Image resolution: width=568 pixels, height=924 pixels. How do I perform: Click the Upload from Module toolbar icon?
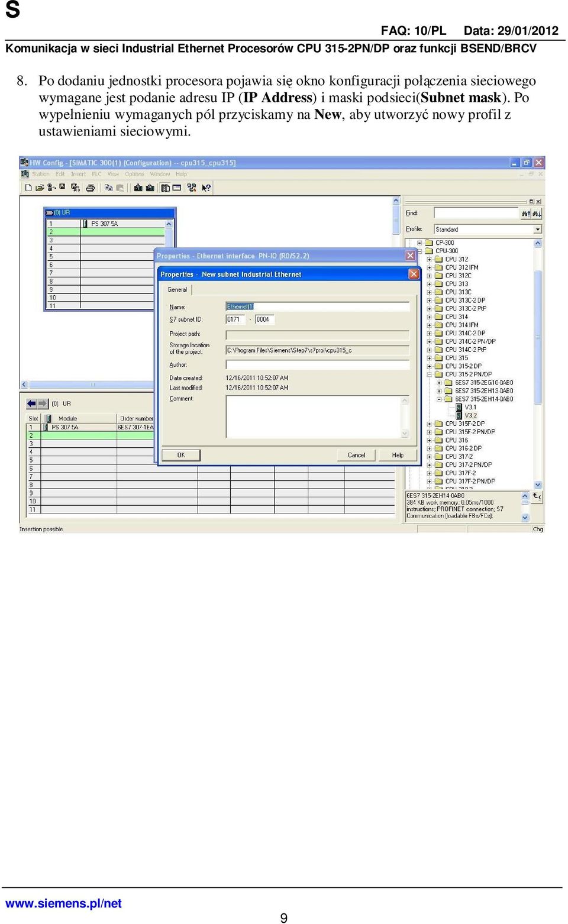click(x=150, y=188)
